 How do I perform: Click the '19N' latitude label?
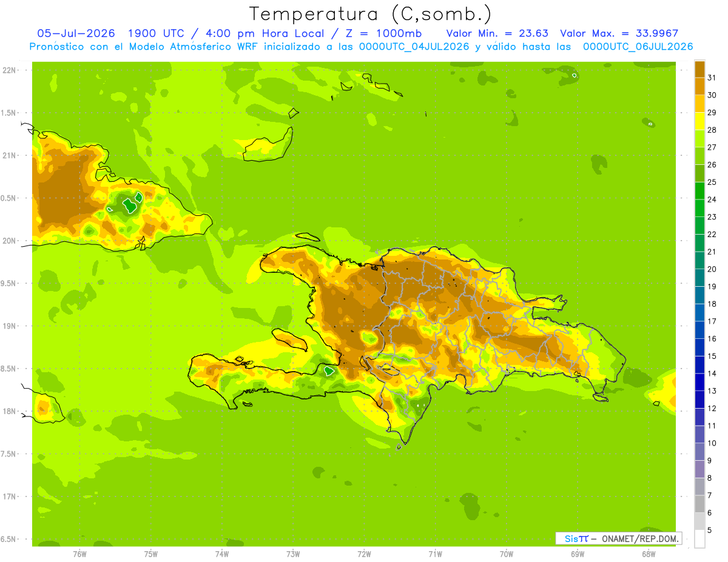(9, 326)
